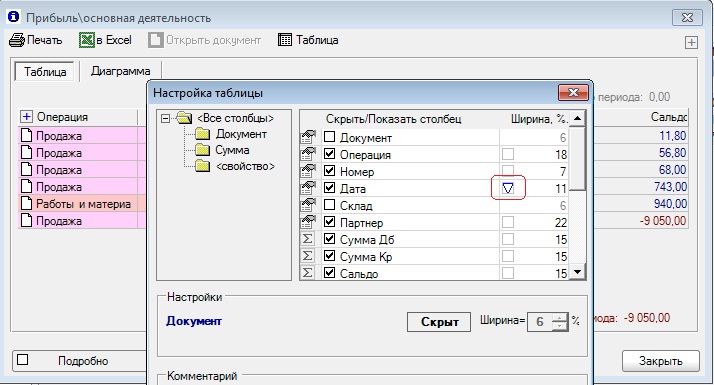Click the Сальдо value 940,00

pos(670,204)
